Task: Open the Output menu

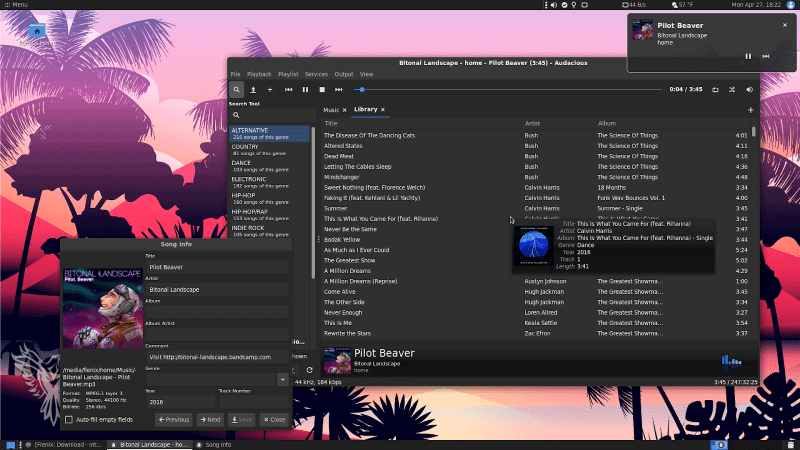Action: pyautogui.click(x=344, y=74)
